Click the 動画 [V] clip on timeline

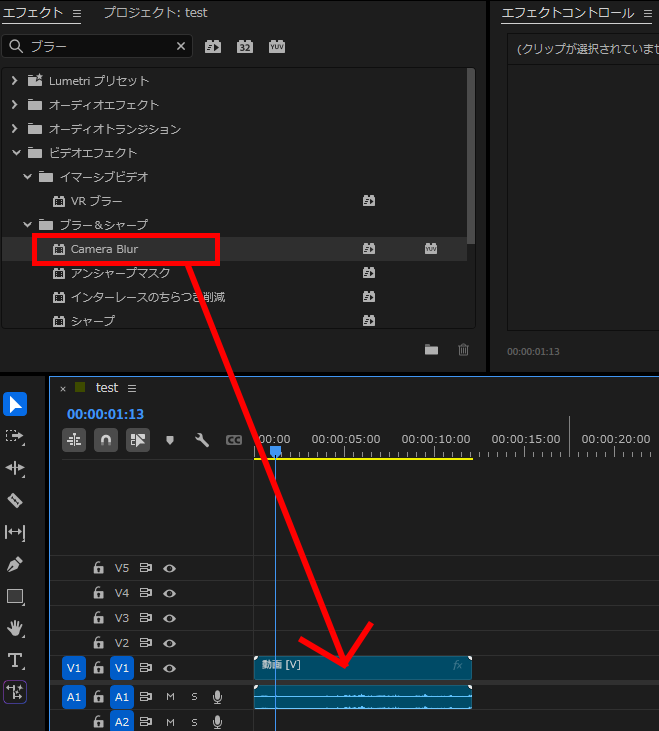[360, 668]
